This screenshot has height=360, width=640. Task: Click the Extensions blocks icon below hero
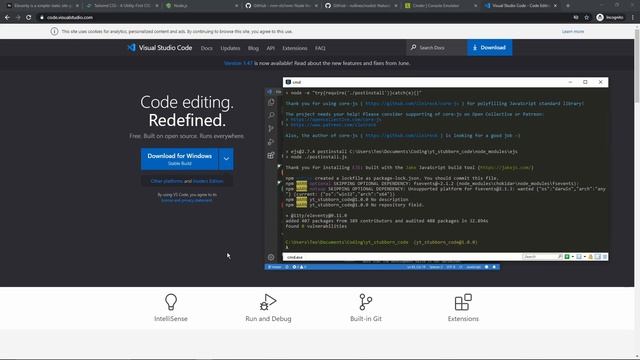463,302
